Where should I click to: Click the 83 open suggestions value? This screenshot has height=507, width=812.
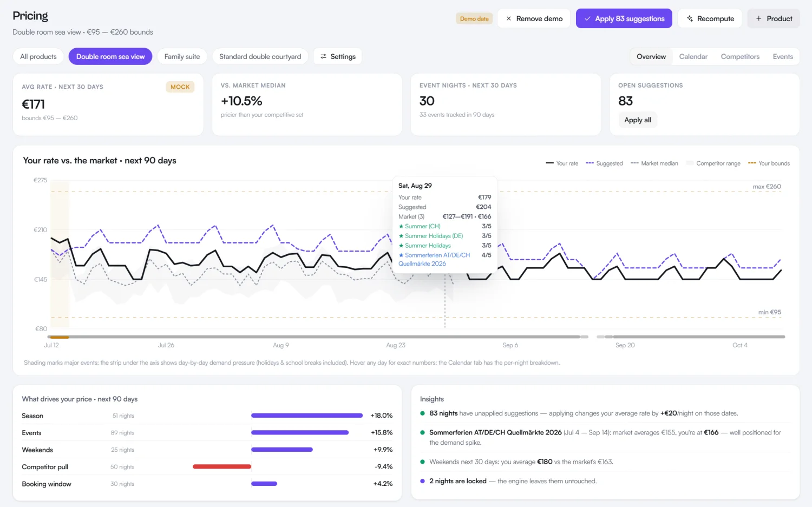click(626, 101)
